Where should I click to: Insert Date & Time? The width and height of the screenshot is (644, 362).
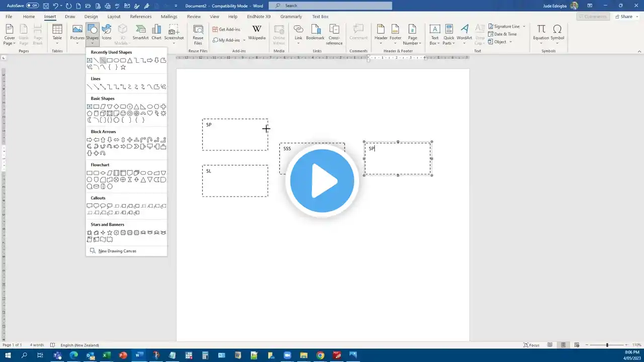[x=502, y=34]
